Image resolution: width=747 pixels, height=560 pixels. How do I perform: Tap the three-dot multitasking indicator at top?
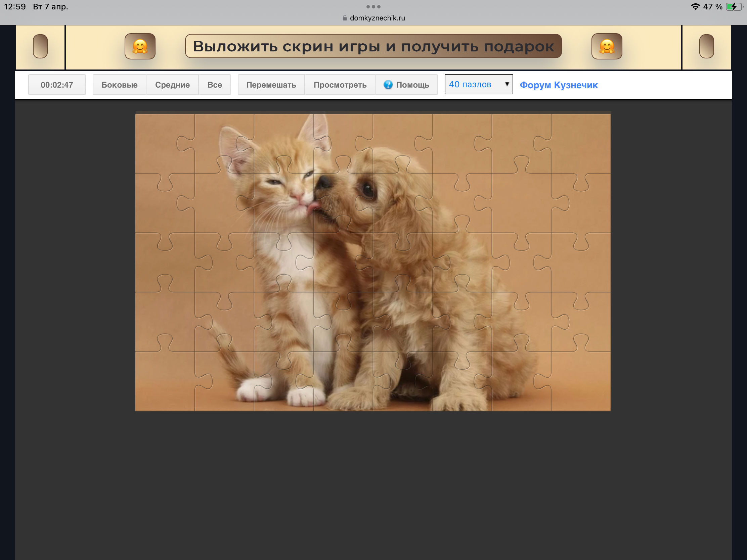(x=373, y=6)
